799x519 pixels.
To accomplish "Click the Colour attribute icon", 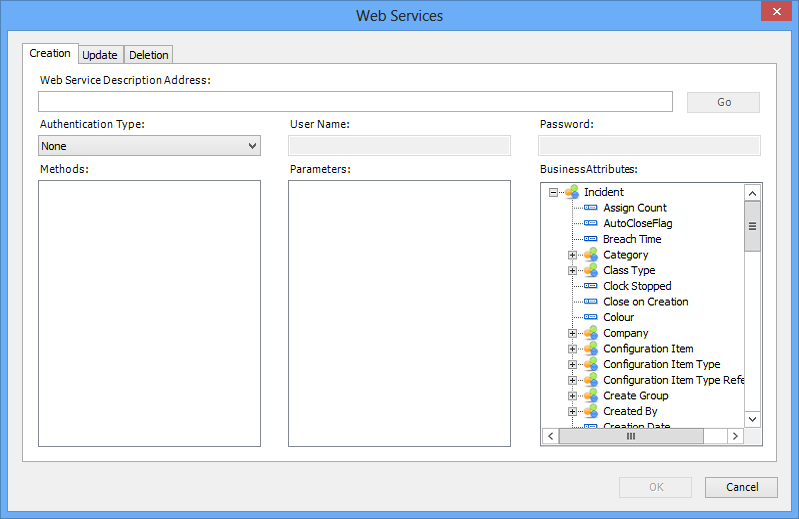I will point(591,317).
